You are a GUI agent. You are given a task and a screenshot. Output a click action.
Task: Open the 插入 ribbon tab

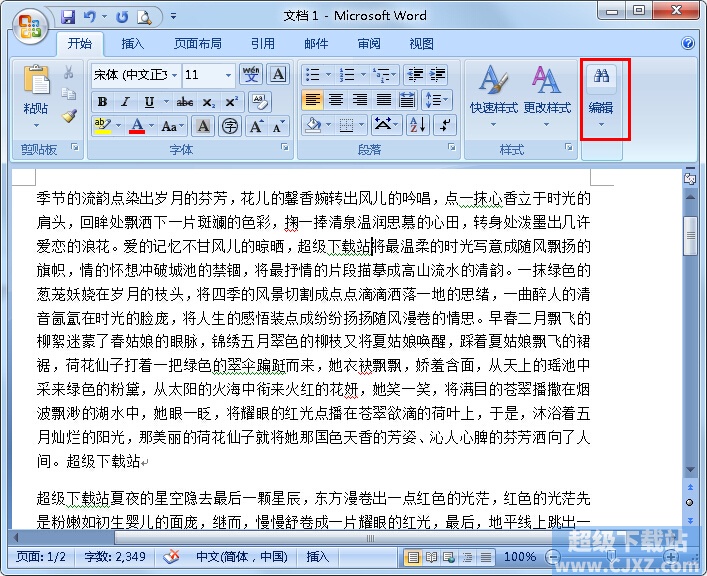(x=133, y=44)
